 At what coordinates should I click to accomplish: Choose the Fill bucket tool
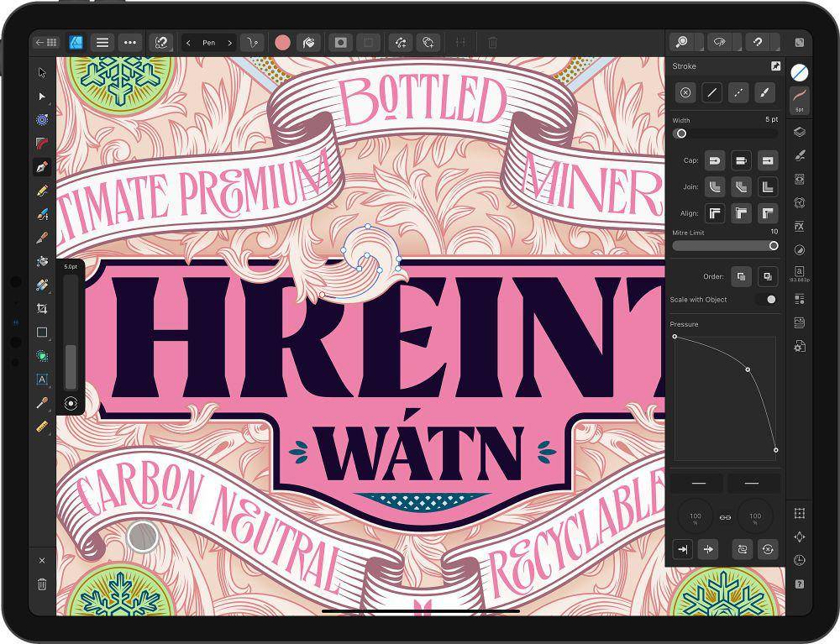point(42,262)
